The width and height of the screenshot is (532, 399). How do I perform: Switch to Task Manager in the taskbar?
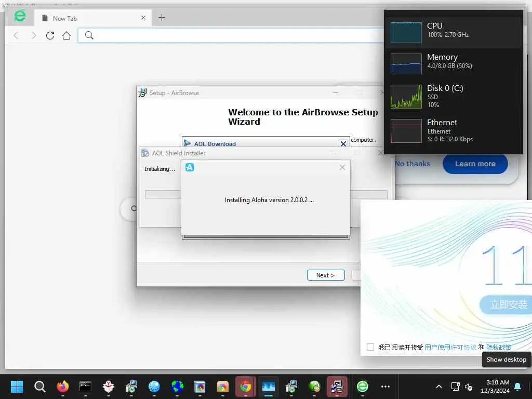click(269, 387)
